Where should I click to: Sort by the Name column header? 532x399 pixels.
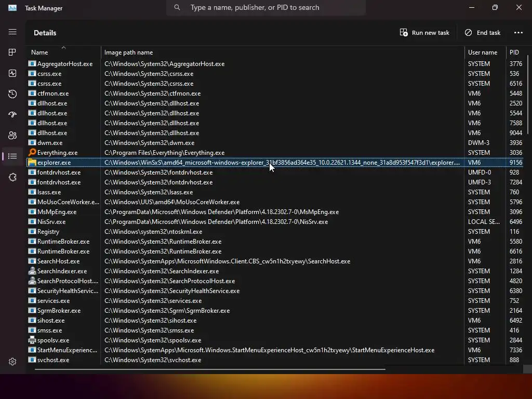click(x=63, y=52)
